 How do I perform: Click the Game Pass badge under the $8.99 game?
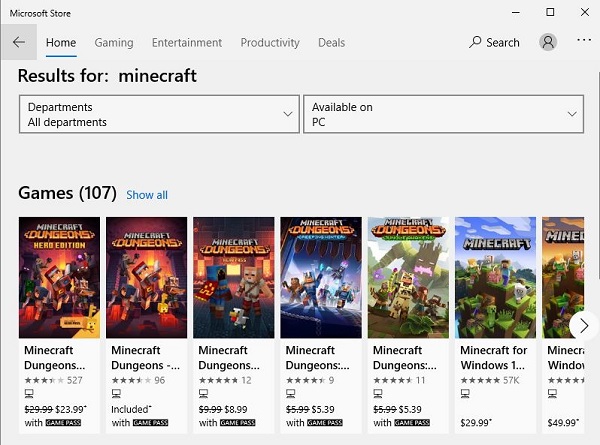[238, 423]
